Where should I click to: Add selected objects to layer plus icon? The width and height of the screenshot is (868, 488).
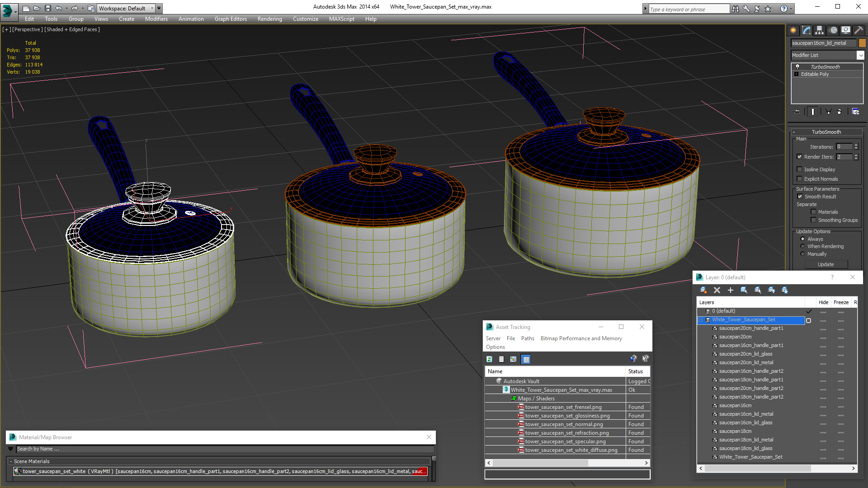[x=731, y=290]
